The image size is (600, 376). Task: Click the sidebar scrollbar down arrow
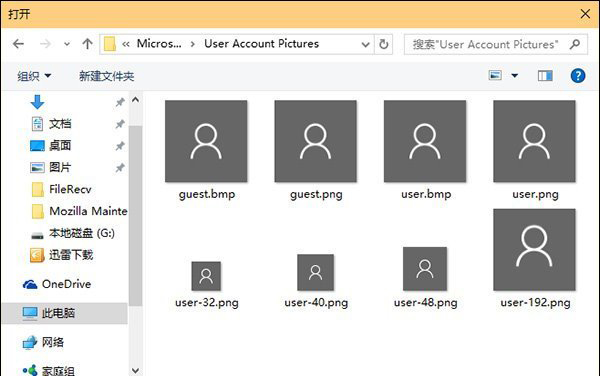click(135, 370)
